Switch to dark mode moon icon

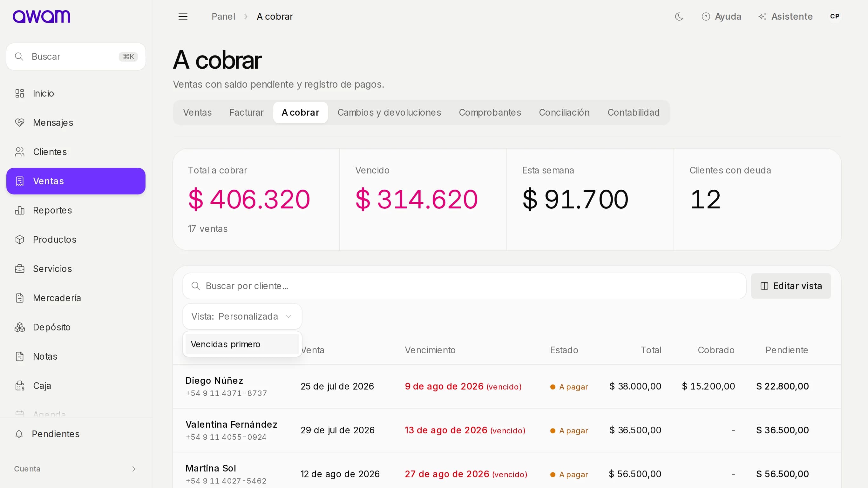[679, 17]
